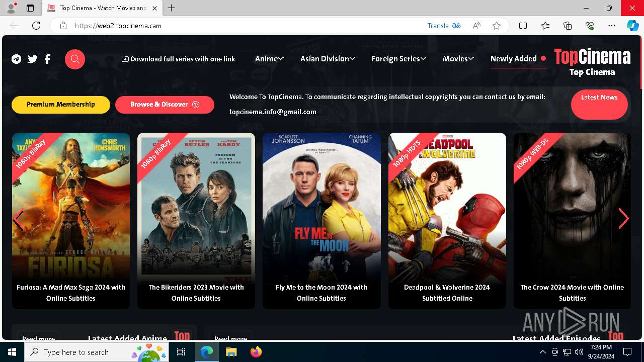Click Download full series with one link

179,59
